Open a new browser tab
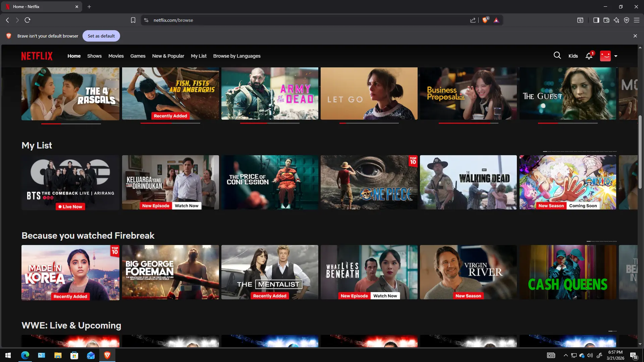Image resolution: width=644 pixels, height=362 pixels. (x=89, y=7)
